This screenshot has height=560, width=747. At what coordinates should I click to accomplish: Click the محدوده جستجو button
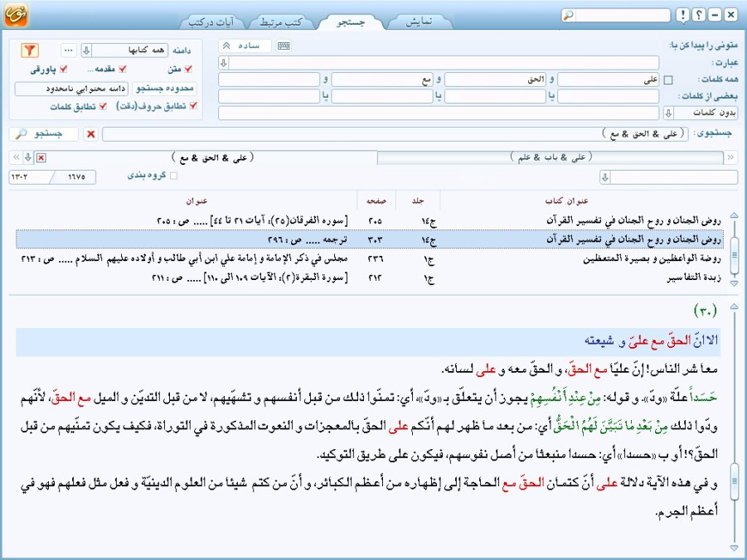point(165,88)
